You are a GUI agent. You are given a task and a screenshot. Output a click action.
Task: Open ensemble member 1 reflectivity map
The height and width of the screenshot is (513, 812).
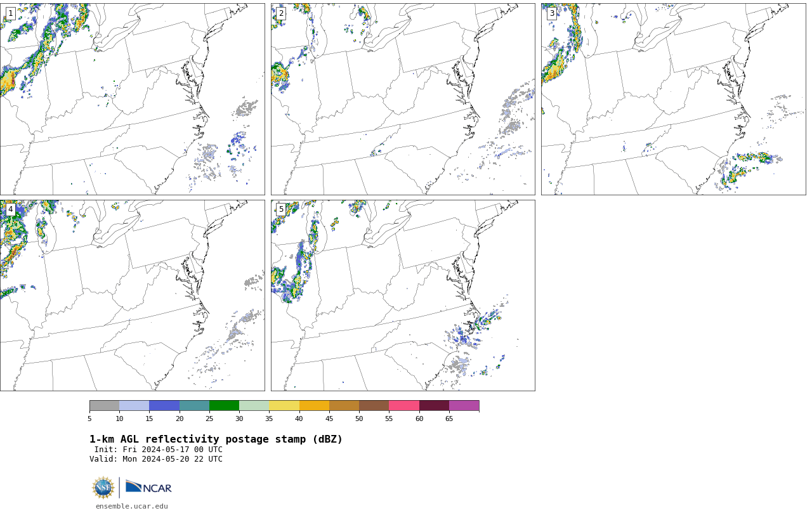[x=132, y=99]
